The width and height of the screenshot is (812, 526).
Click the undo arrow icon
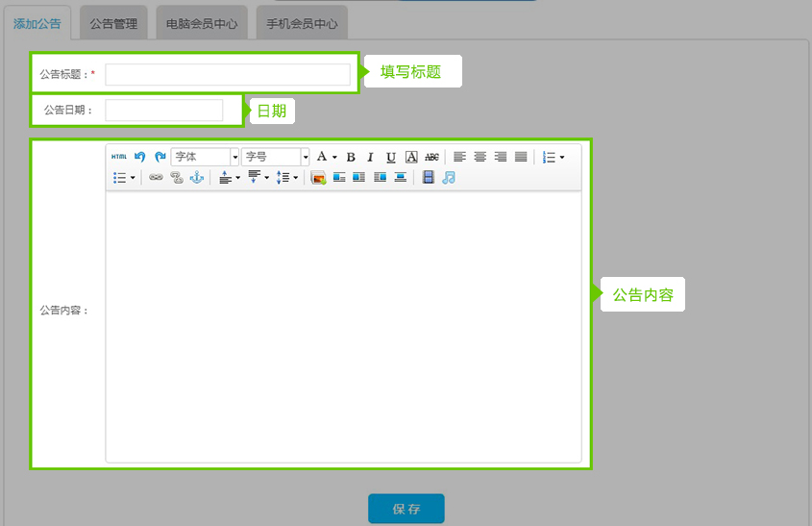139,157
